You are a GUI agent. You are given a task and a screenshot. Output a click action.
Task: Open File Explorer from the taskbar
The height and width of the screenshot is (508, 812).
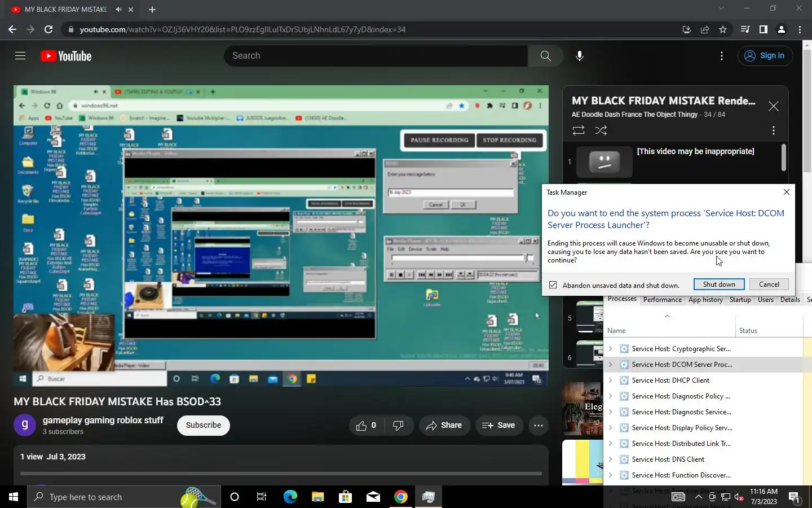317,497
